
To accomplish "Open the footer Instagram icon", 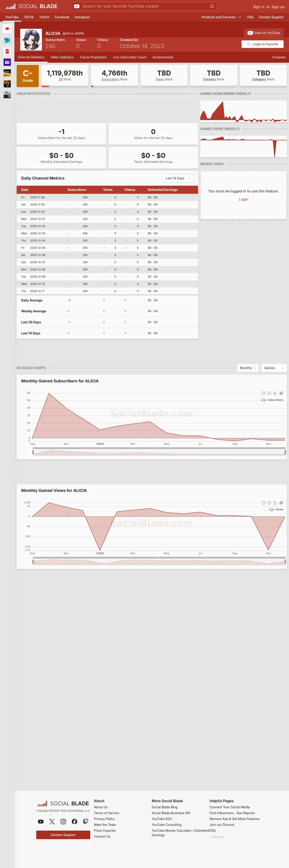I will click(63, 822).
